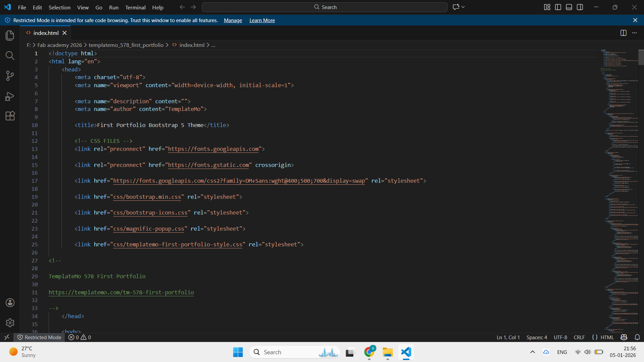Image resolution: width=644 pixels, height=362 pixels.
Task: Open the Manage gear menu
Action: pyautogui.click(x=10, y=322)
